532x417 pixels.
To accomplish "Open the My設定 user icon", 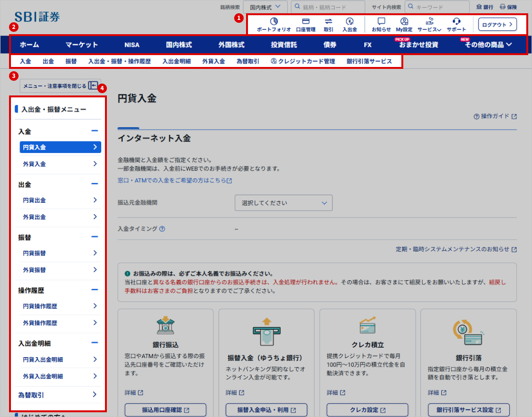I will pyautogui.click(x=404, y=21).
